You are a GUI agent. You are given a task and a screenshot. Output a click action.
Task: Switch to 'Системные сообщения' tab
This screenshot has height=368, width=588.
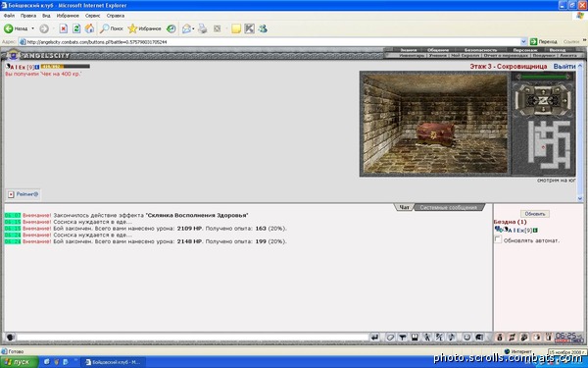click(448, 207)
